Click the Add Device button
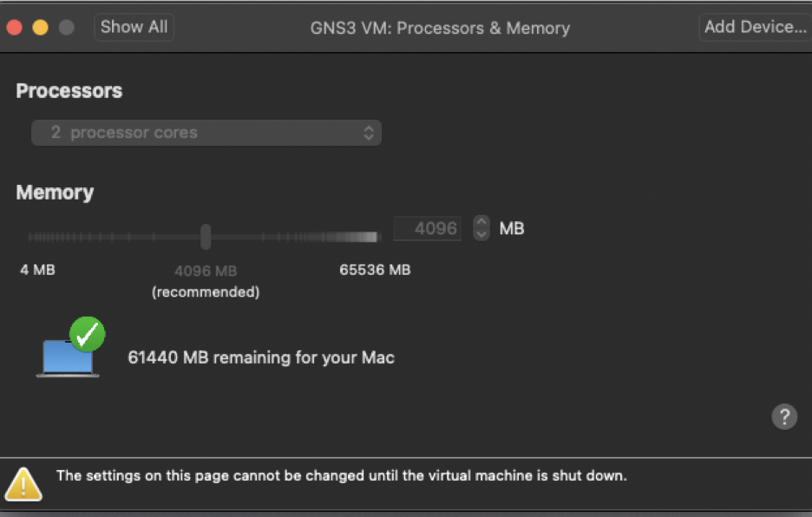The image size is (812, 517). 754,27
